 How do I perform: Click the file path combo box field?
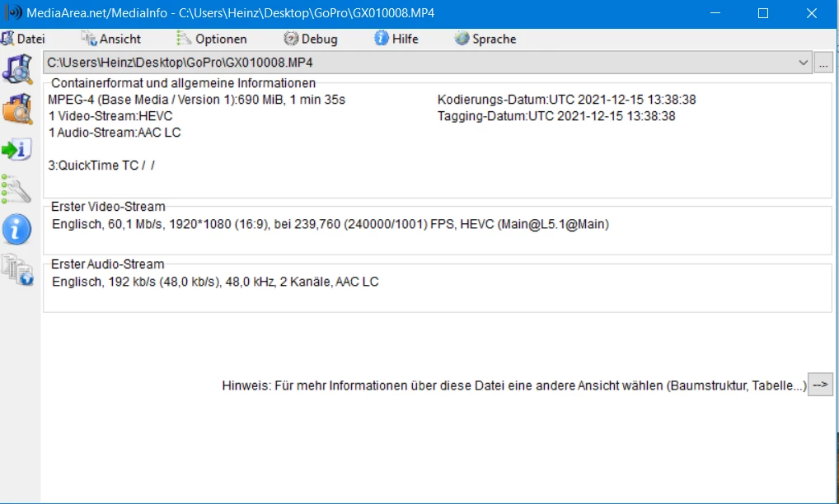point(428,63)
